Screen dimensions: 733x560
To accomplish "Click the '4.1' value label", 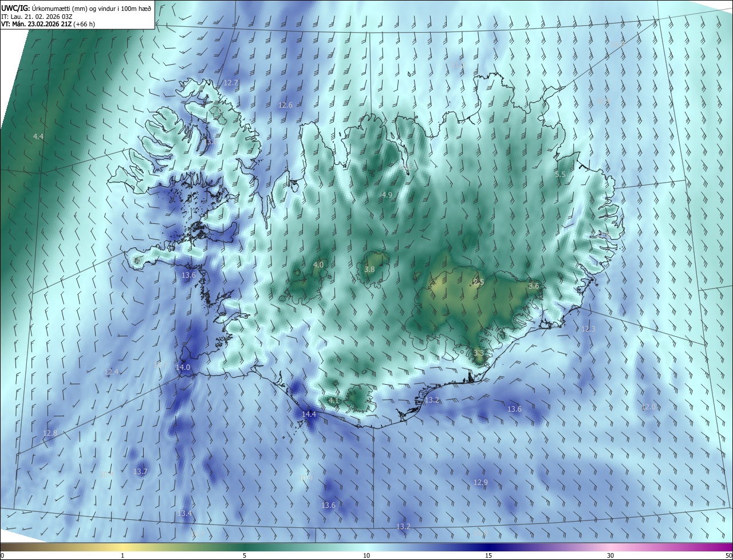I will (x=334, y=400).
